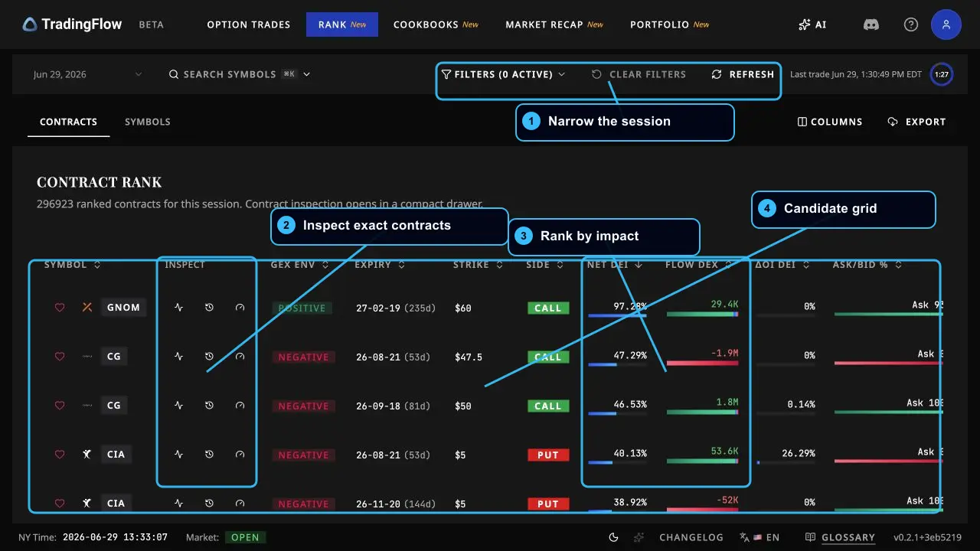The width and height of the screenshot is (980, 551).
Task: Open the Market Recap section
Action: click(554, 24)
